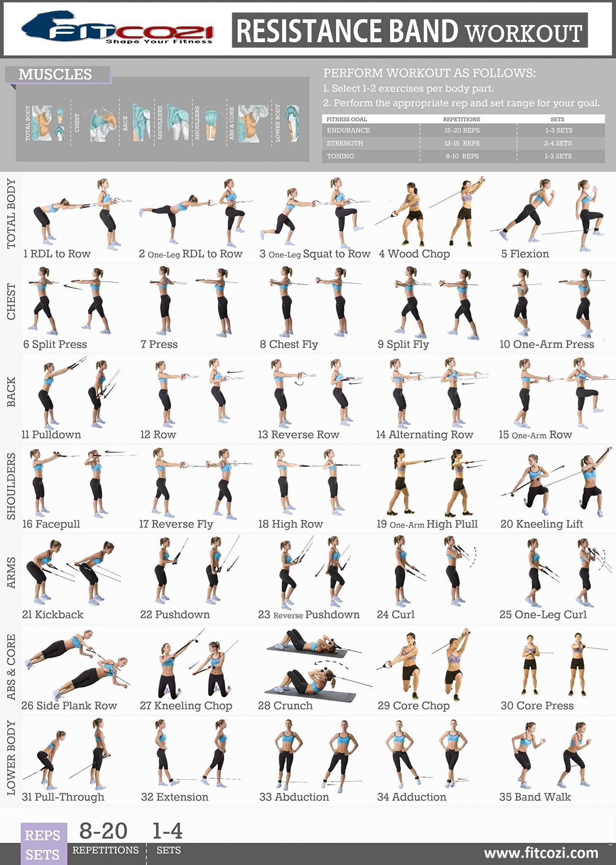
Task: Click the Resistance Band Workout title banner
Action: [409, 30]
